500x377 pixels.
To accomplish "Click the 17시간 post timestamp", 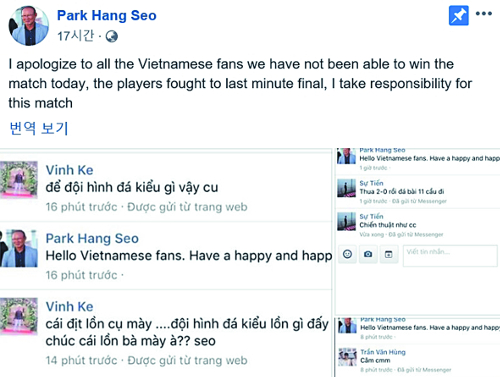I will tap(76, 36).
